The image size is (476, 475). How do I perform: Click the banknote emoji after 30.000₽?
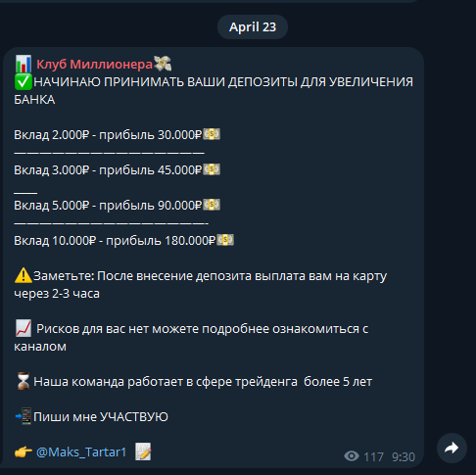coord(212,134)
